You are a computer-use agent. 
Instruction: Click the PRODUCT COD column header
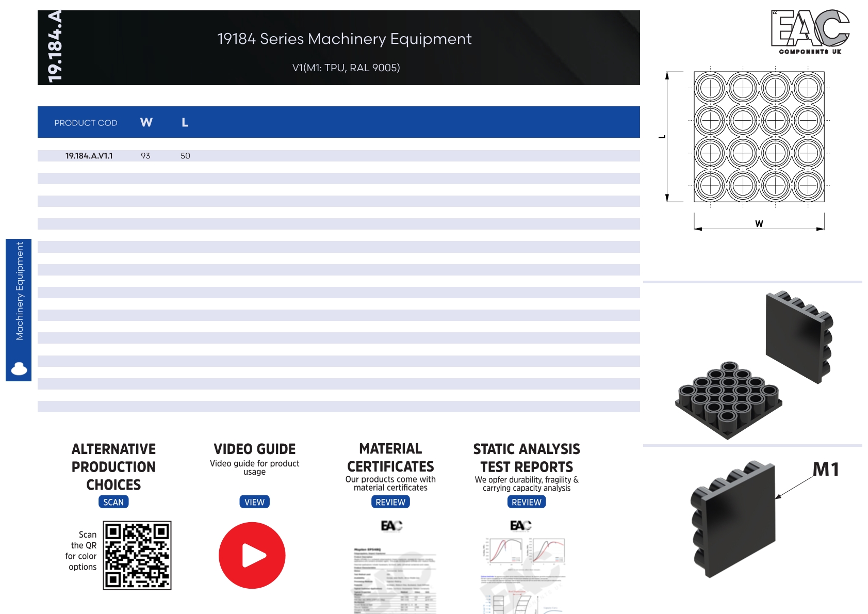point(86,123)
